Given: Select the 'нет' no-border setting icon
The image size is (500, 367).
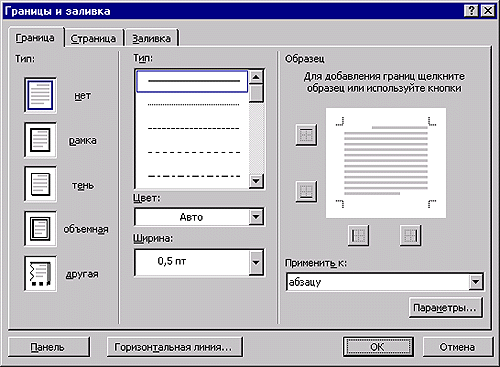Looking at the screenshot, I should click(40, 95).
